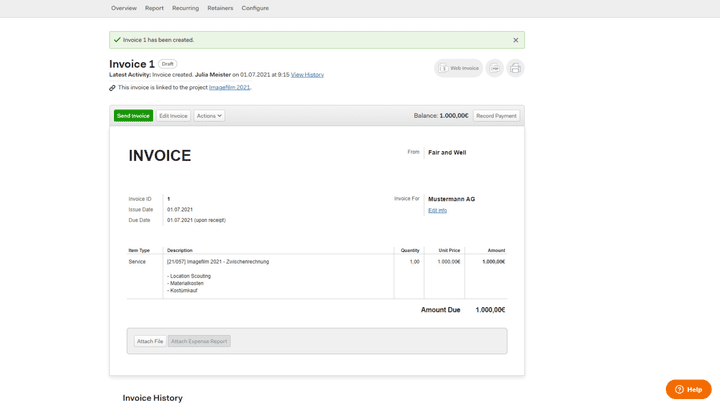Dismiss the invoice created notification
Screen dimensions: 720x405
point(516,40)
